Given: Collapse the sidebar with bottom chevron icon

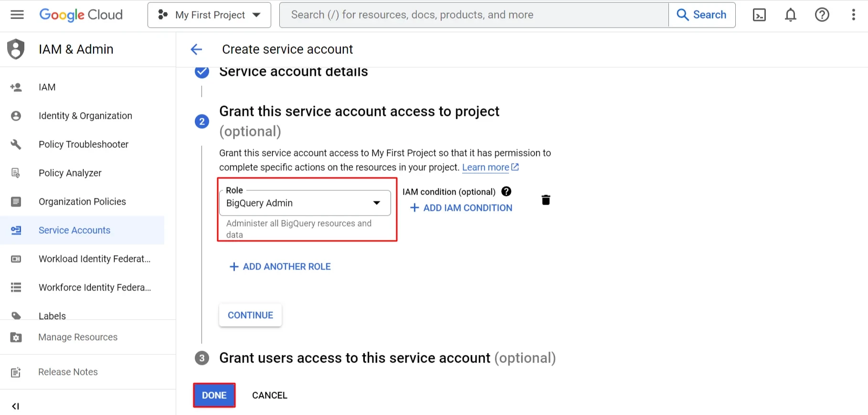Looking at the screenshot, I should coord(15,406).
